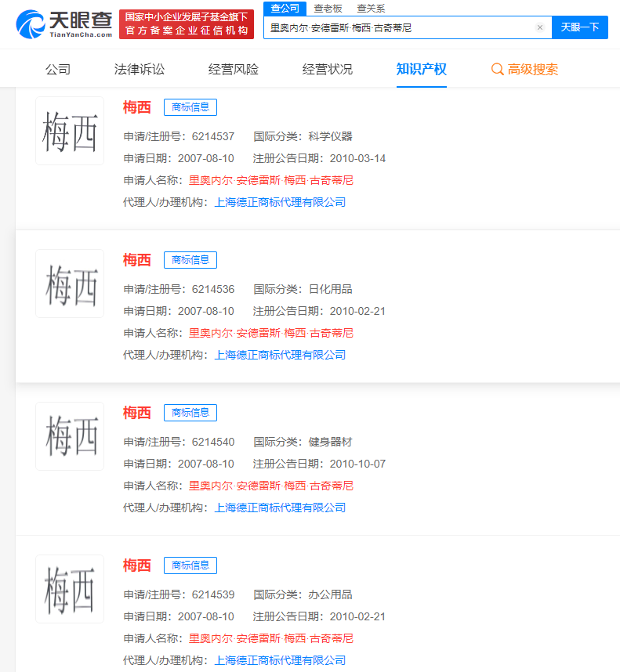This screenshot has height=672, width=620.
Task: Click the red official credit agency banner
Action: [187, 24]
